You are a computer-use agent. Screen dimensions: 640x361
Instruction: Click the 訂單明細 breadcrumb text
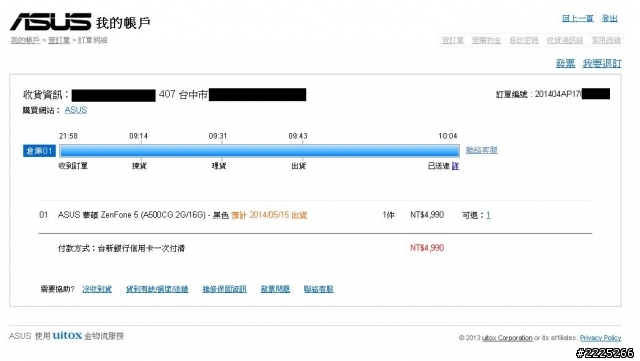[93, 40]
